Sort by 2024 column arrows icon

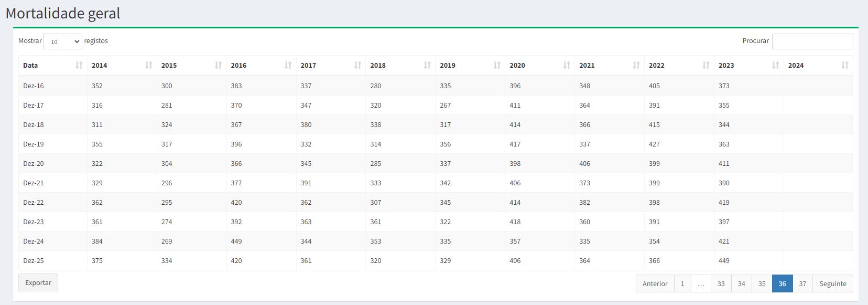click(x=845, y=65)
